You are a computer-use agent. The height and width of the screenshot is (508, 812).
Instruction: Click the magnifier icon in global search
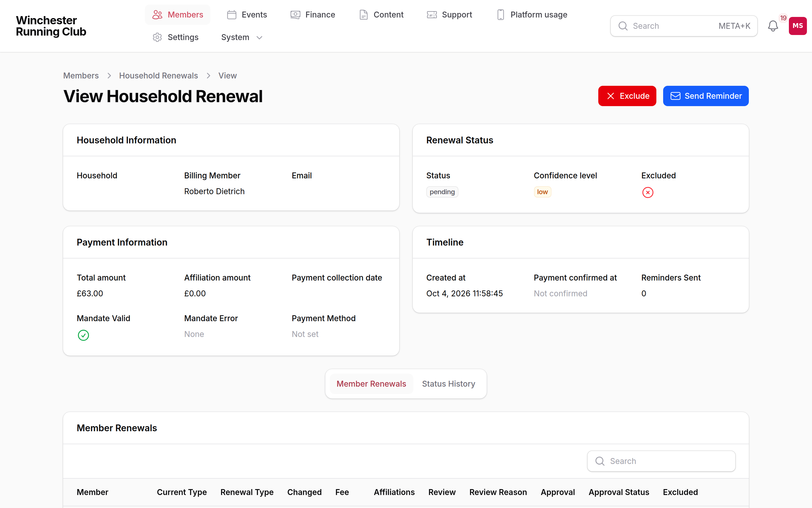[x=623, y=26]
